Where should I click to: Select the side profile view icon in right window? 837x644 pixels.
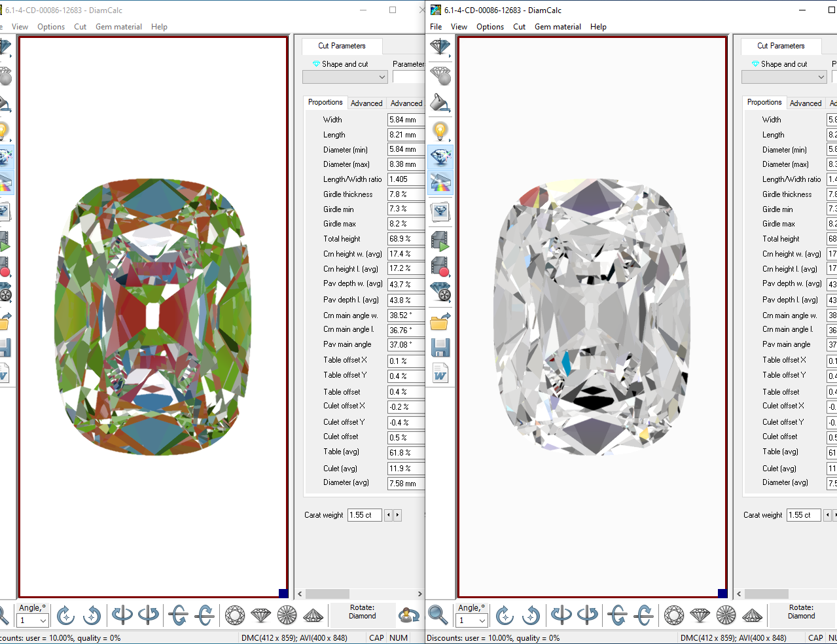(700, 615)
